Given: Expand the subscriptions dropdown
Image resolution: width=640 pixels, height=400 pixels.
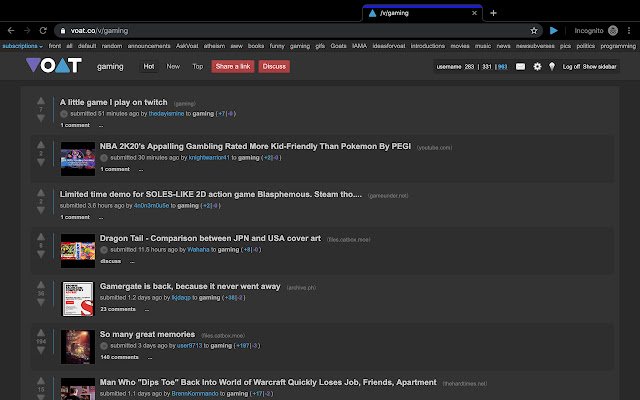Looking at the screenshot, I should pyautogui.click(x=22, y=46).
